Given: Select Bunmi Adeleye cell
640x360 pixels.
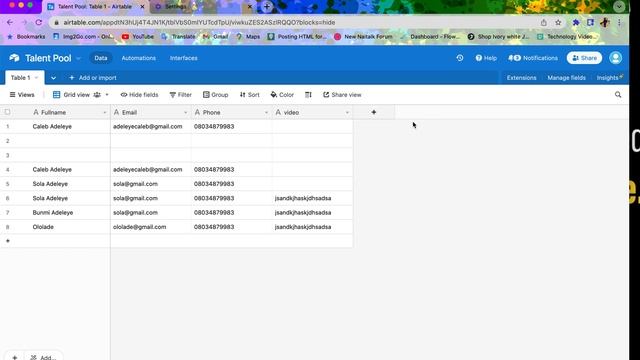Looking at the screenshot, I should (x=69, y=213).
